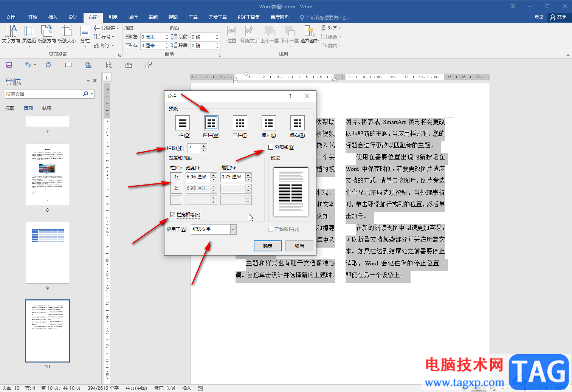Click the 搜索文档 search document field
572x392 pixels.
coord(43,94)
